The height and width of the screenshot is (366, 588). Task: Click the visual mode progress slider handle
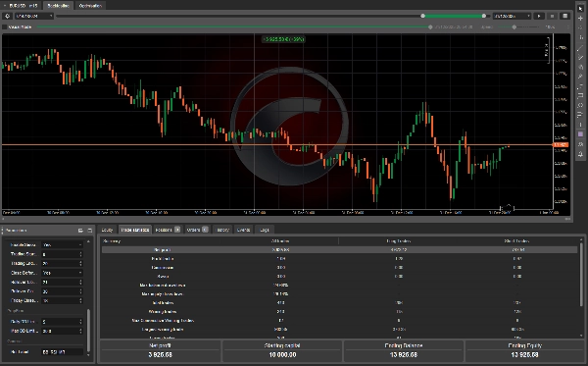click(430, 27)
